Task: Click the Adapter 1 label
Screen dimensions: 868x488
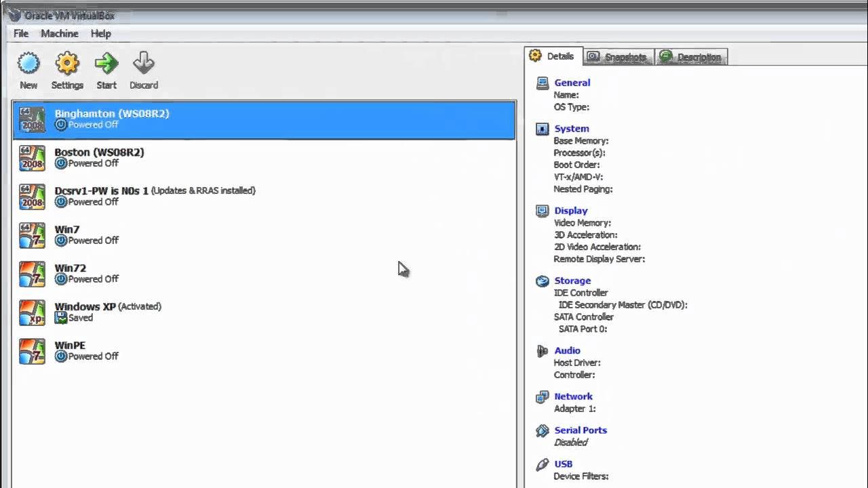Action: (x=574, y=409)
